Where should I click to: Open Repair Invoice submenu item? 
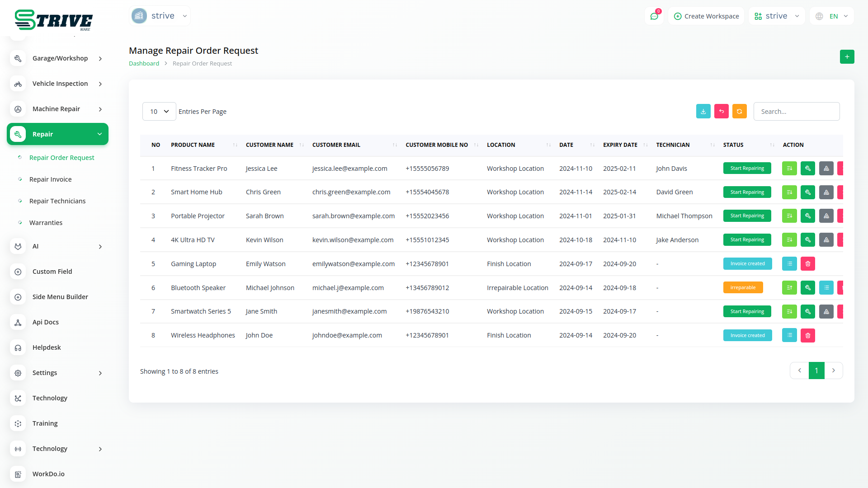pyautogui.click(x=50, y=179)
